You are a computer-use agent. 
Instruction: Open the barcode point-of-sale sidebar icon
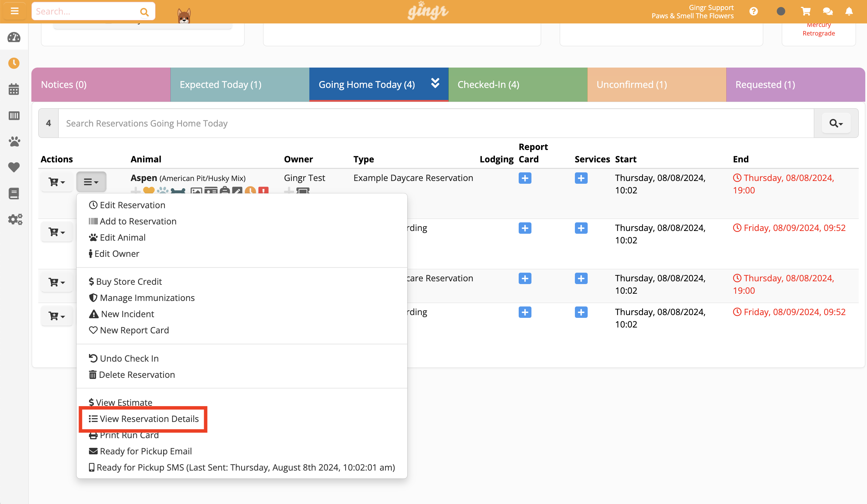[x=14, y=116]
